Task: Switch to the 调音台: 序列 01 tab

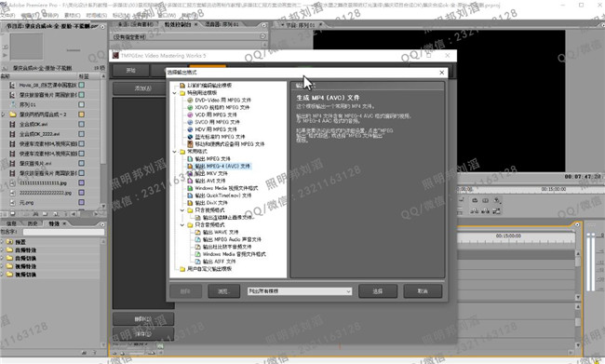Action: [x=222, y=24]
